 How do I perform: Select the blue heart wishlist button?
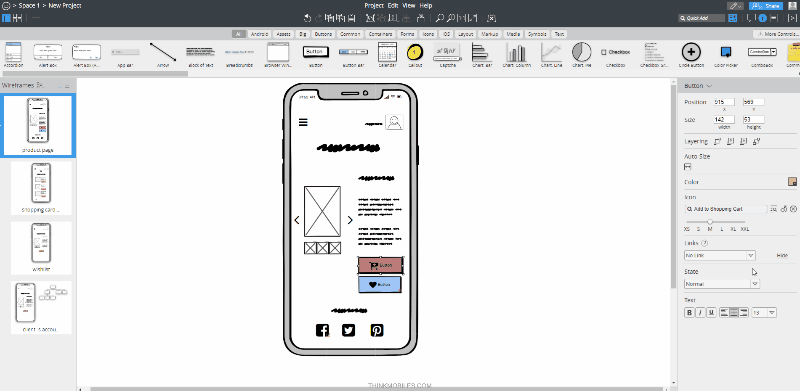click(x=380, y=285)
